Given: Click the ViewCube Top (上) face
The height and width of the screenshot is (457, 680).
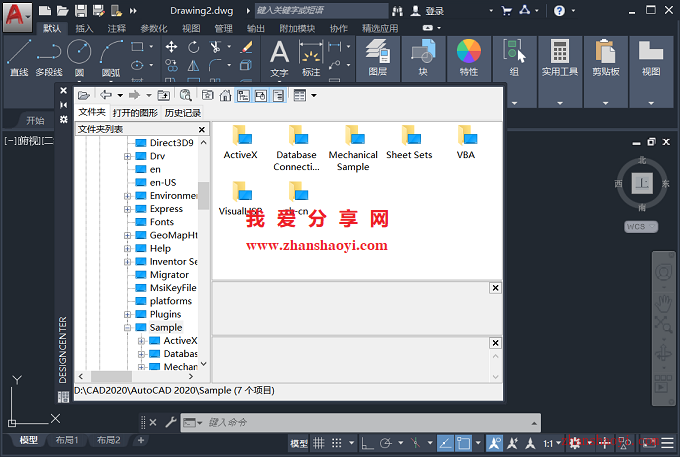Looking at the screenshot, I should [x=641, y=183].
